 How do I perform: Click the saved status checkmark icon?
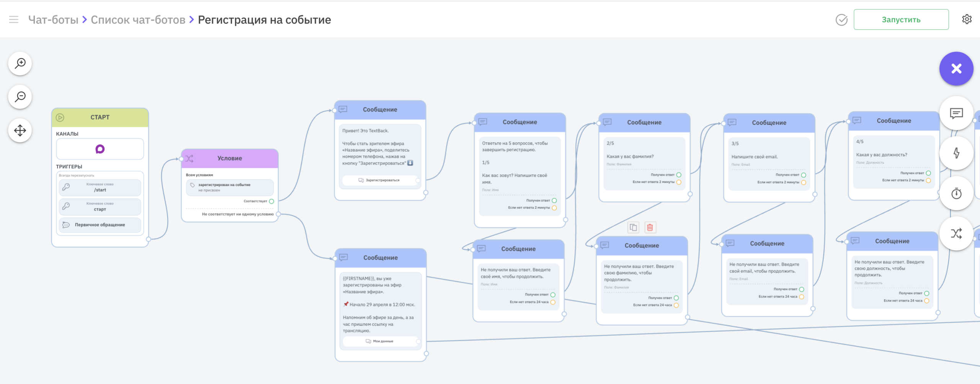pyautogui.click(x=841, y=20)
